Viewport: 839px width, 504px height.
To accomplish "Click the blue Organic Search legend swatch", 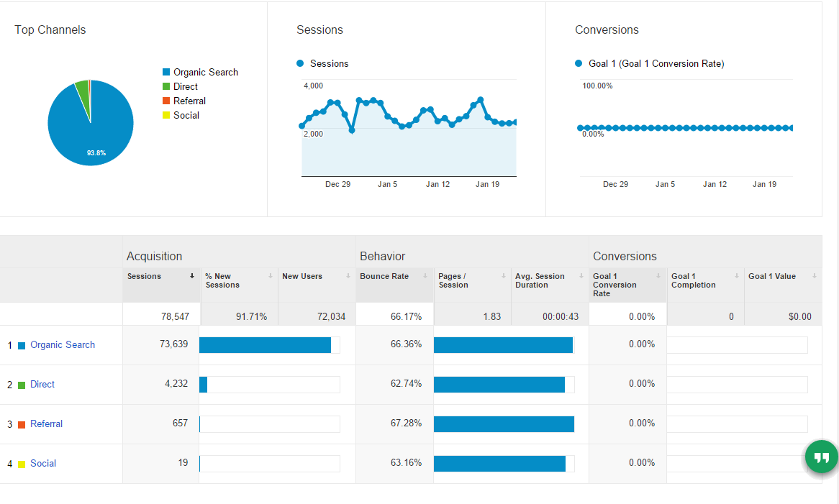I will 166,72.
